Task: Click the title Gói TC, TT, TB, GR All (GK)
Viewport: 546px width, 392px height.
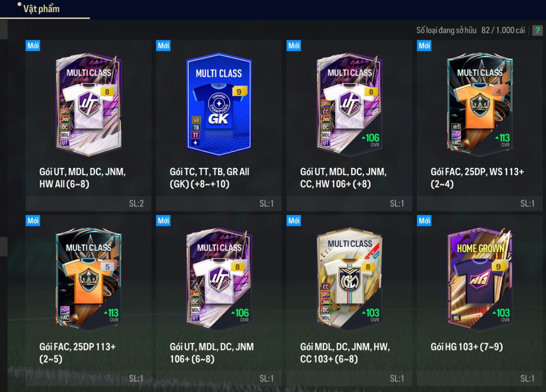Action: pyautogui.click(x=209, y=178)
